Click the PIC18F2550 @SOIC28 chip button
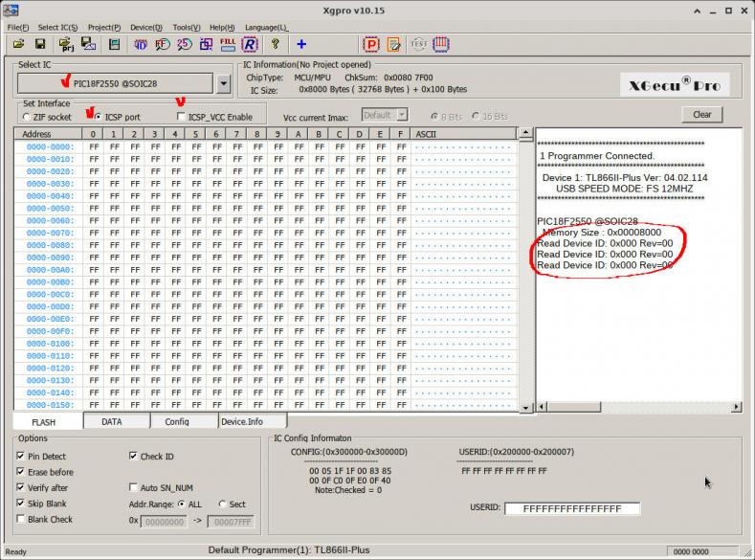The width and height of the screenshot is (755, 560). (x=115, y=84)
